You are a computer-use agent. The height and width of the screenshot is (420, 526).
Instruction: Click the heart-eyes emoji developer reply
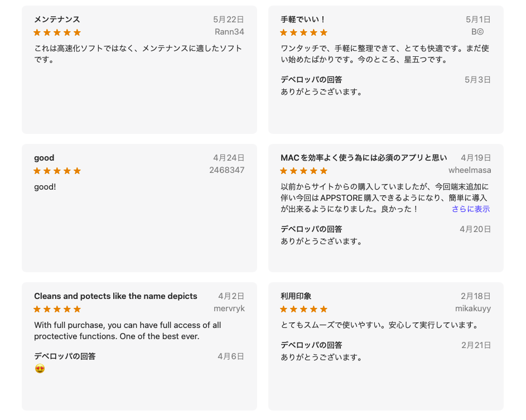click(40, 368)
